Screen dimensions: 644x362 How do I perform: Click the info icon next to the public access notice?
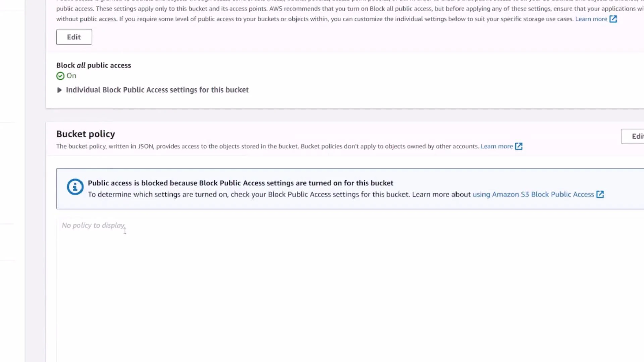75,187
